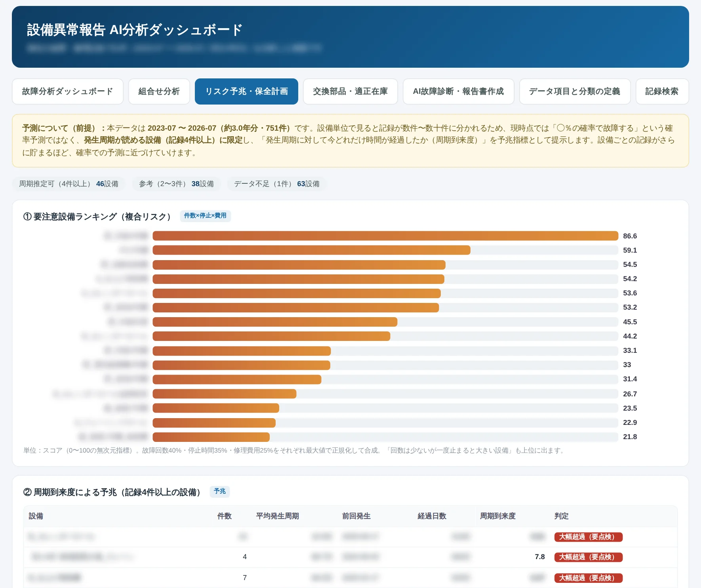Click the 平均発生周期 column header

(278, 516)
